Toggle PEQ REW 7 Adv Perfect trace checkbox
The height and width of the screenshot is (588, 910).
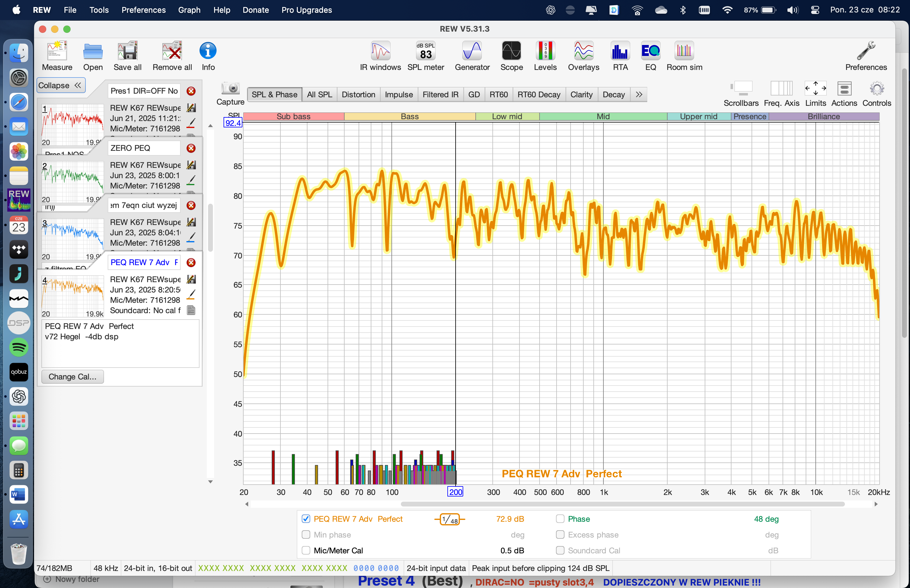[x=306, y=518]
